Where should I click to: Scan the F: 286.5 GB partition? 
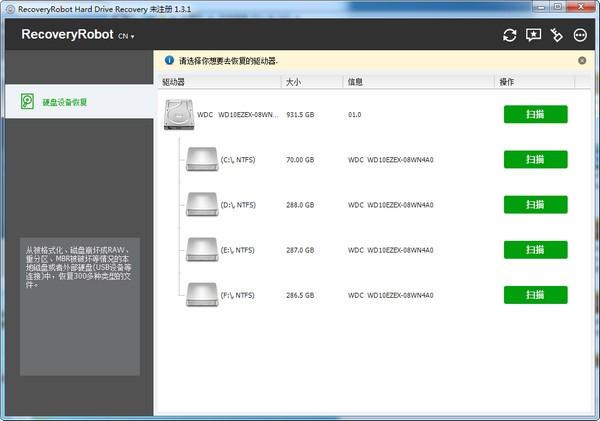[535, 295]
